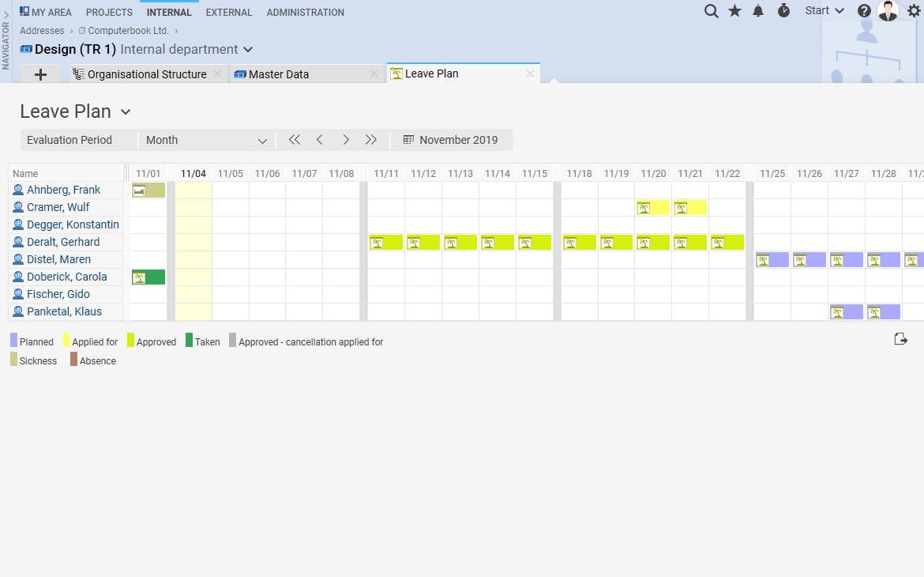Select Panketal's planned leave on 11/27

(847, 312)
